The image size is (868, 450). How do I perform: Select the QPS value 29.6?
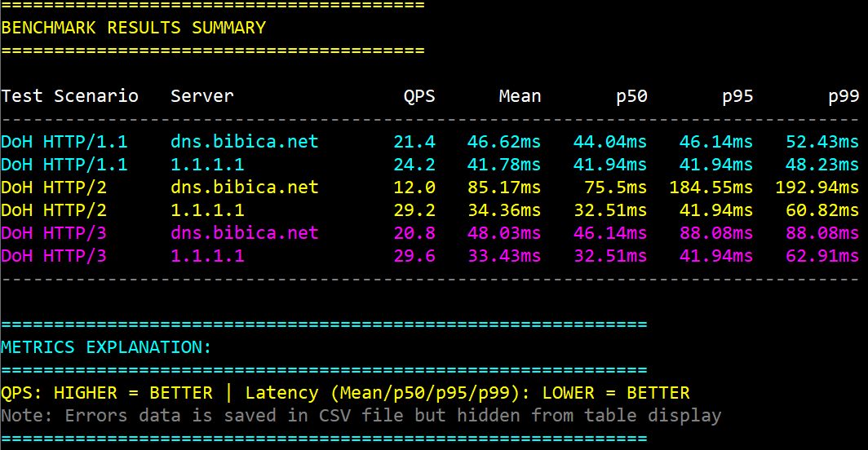(414, 256)
